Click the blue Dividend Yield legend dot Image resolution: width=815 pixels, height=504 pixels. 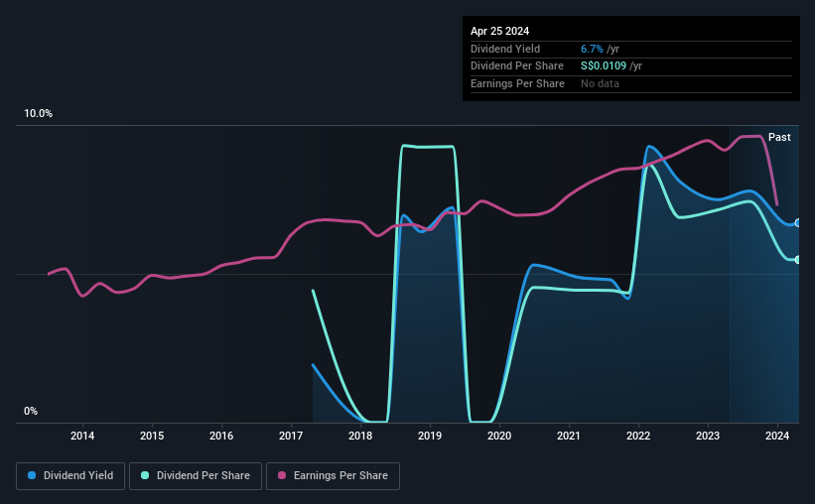click(x=32, y=475)
